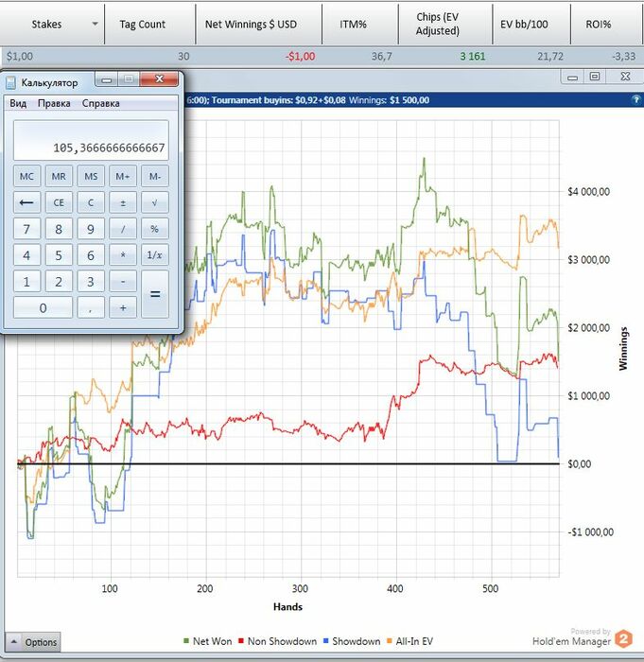The height and width of the screenshot is (662, 644).
Task: Close the graph window
Action: click(625, 77)
